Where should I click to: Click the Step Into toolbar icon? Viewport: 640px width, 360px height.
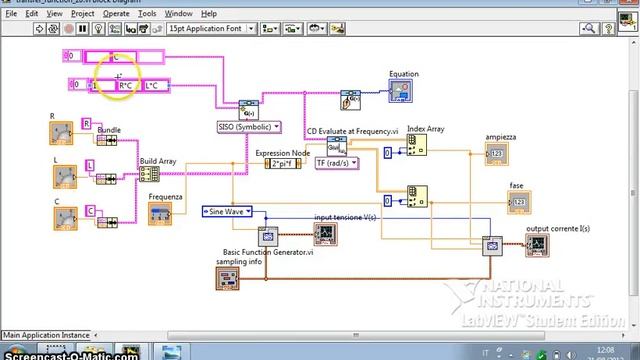pos(131,29)
